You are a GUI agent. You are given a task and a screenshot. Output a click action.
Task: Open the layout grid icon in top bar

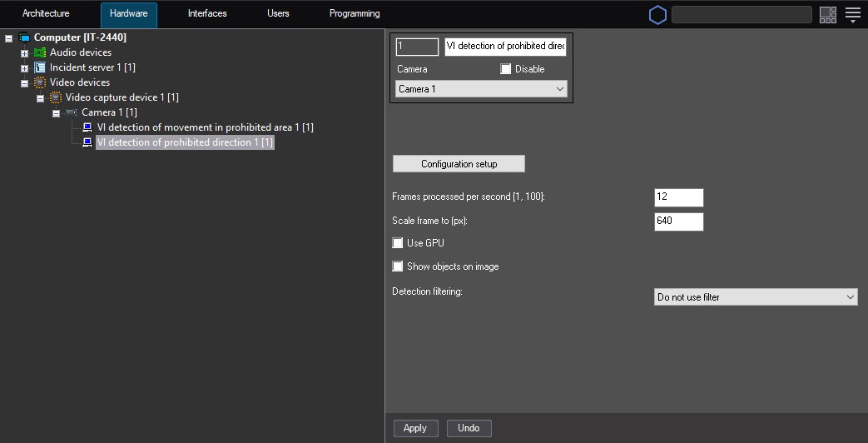(828, 15)
